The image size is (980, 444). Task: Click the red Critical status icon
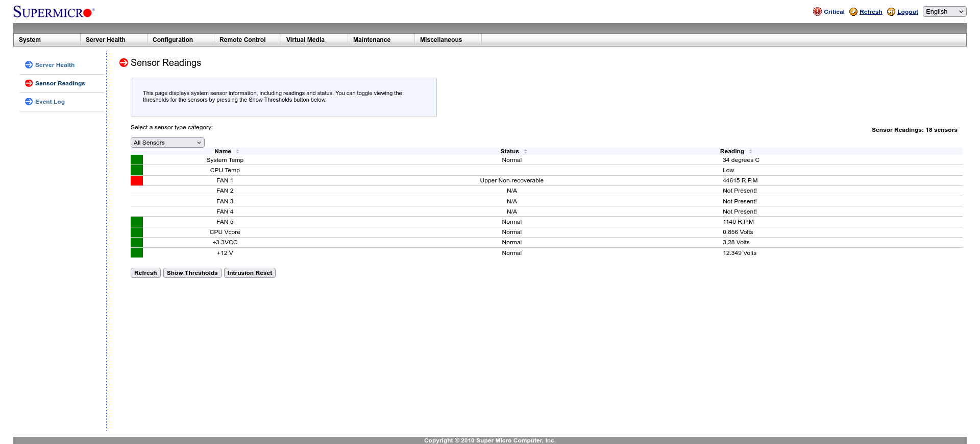pos(817,12)
